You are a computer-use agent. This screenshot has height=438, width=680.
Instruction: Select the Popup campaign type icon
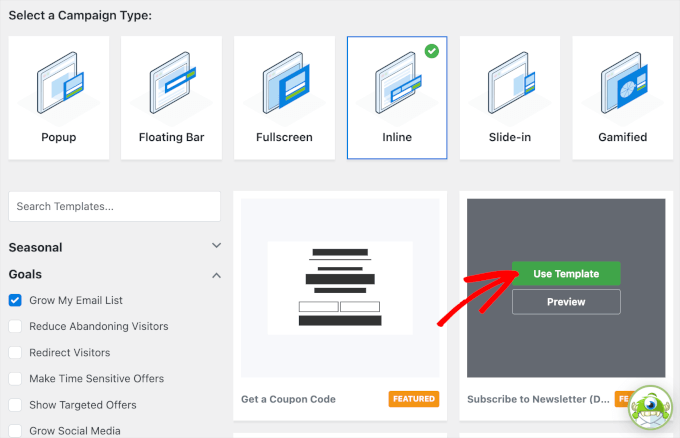click(x=59, y=83)
